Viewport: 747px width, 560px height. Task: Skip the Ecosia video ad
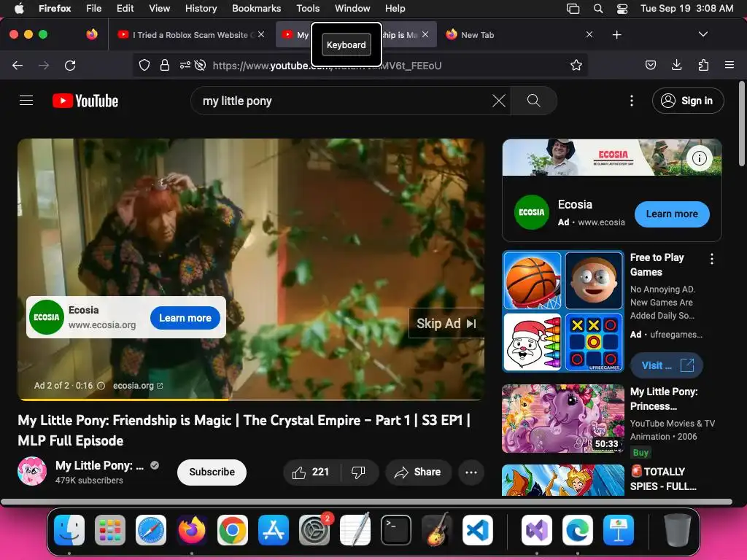click(446, 323)
